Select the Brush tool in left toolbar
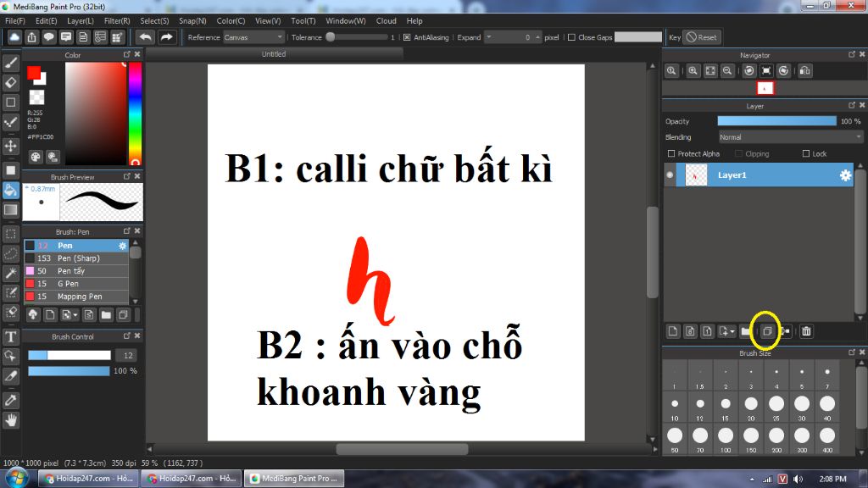Viewport: 868px width, 488px height. 10,63
